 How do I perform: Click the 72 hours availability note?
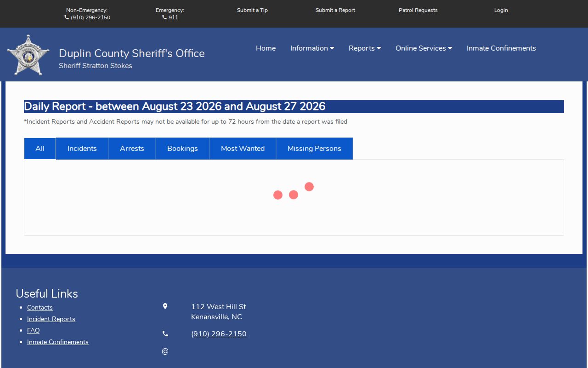(x=186, y=122)
